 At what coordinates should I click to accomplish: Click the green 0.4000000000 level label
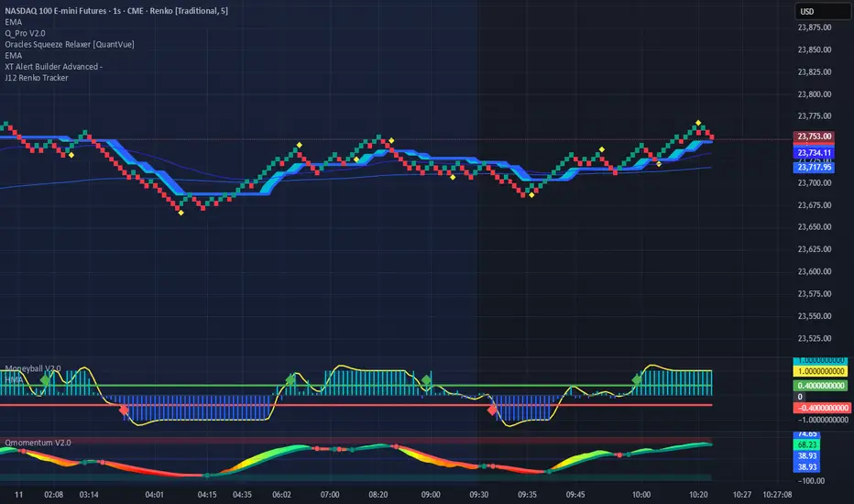click(x=814, y=387)
